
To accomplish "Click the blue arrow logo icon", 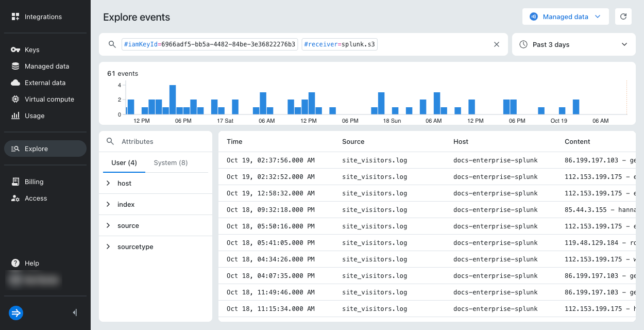I will pos(16,312).
